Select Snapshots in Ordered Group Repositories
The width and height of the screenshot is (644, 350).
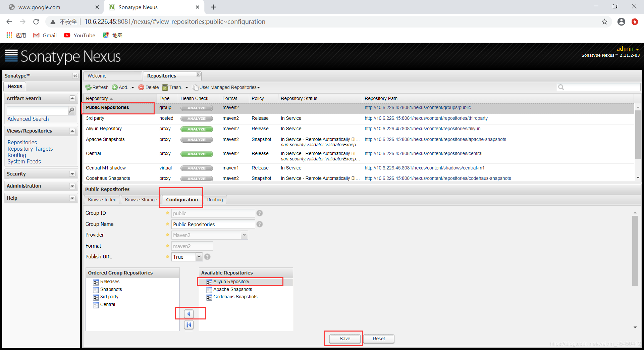click(111, 289)
